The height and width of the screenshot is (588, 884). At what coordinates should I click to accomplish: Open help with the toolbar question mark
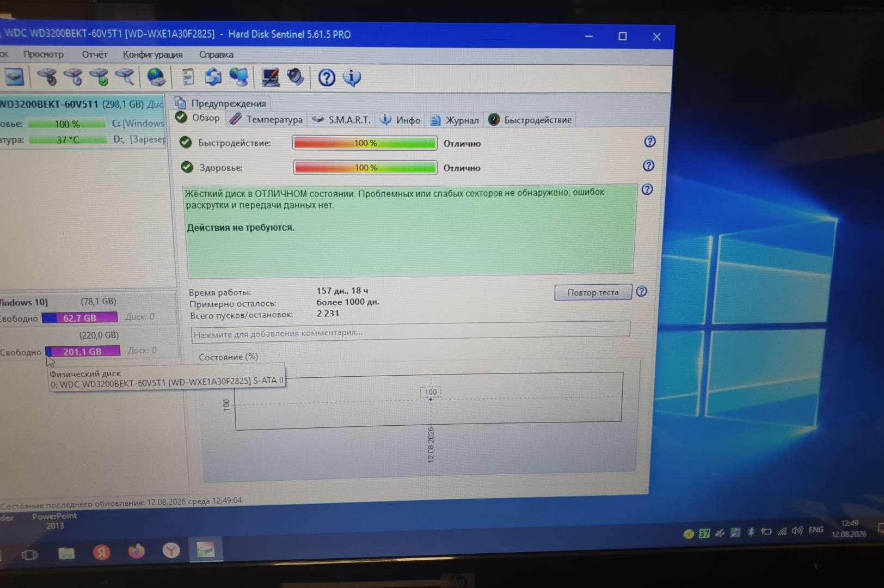327,77
